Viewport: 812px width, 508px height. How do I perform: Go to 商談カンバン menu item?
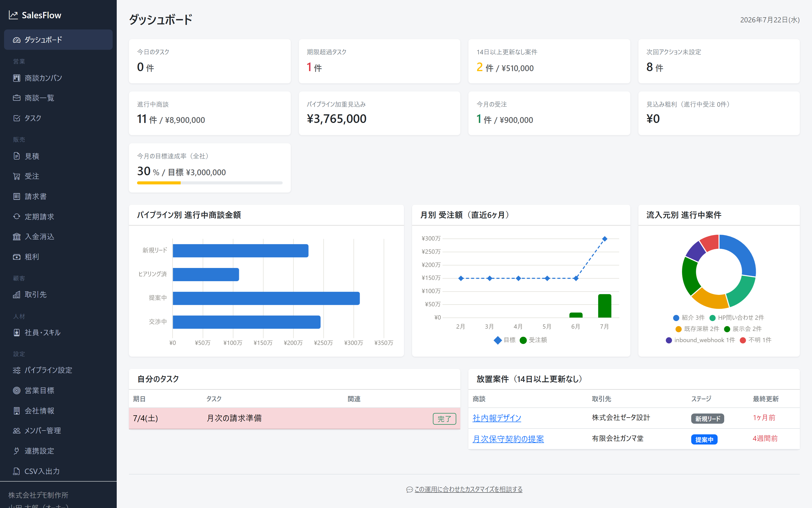(58, 78)
